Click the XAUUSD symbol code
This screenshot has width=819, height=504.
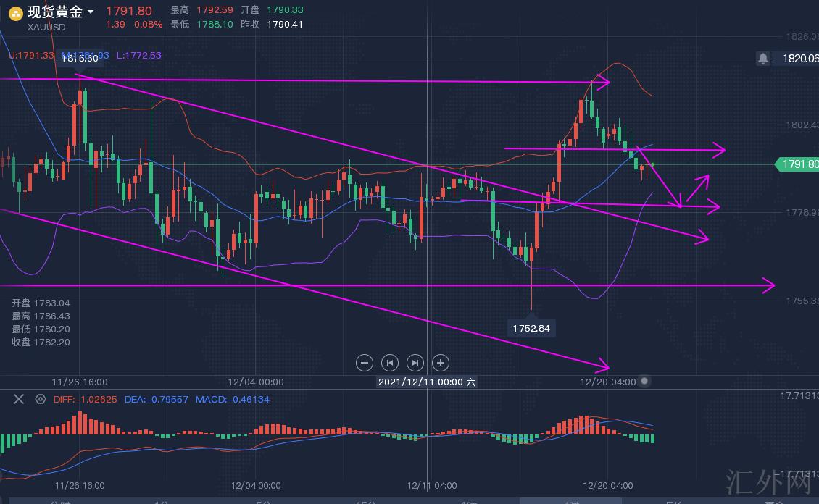46,27
